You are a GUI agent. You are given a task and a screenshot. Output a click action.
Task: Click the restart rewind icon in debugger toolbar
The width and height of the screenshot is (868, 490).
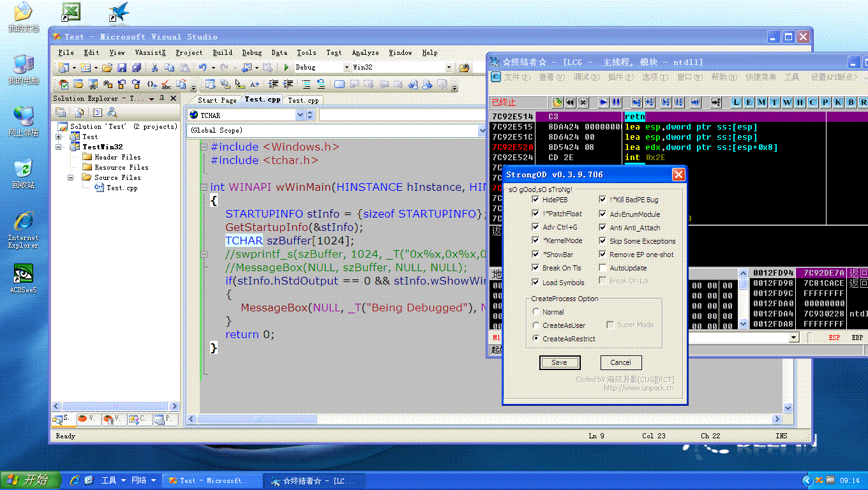pyautogui.click(x=571, y=102)
